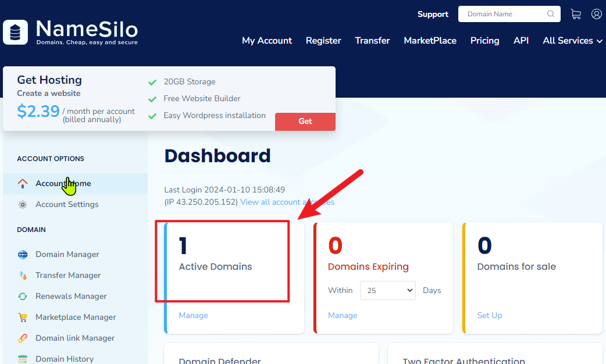Open Domain Manager from the sidebar

[x=67, y=255]
